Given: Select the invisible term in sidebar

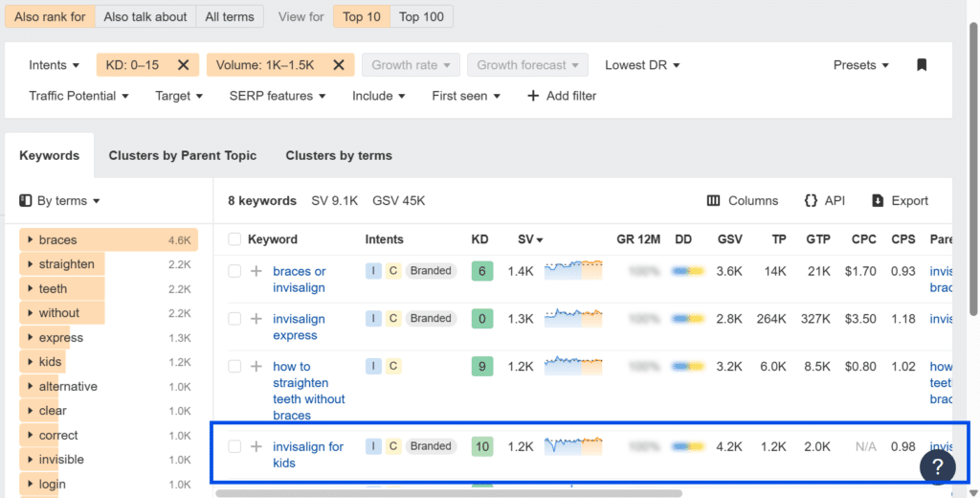Looking at the screenshot, I should pyautogui.click(x=61, y=459).
